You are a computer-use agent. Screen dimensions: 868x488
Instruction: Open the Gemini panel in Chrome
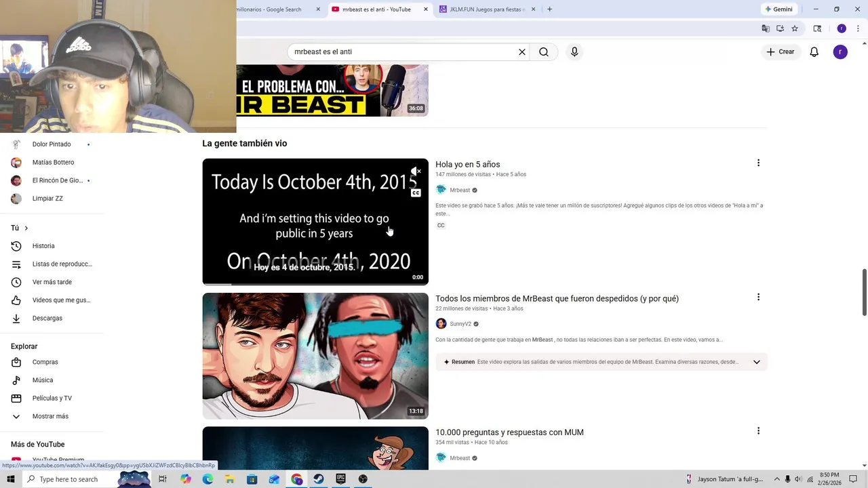pos(778,9)
